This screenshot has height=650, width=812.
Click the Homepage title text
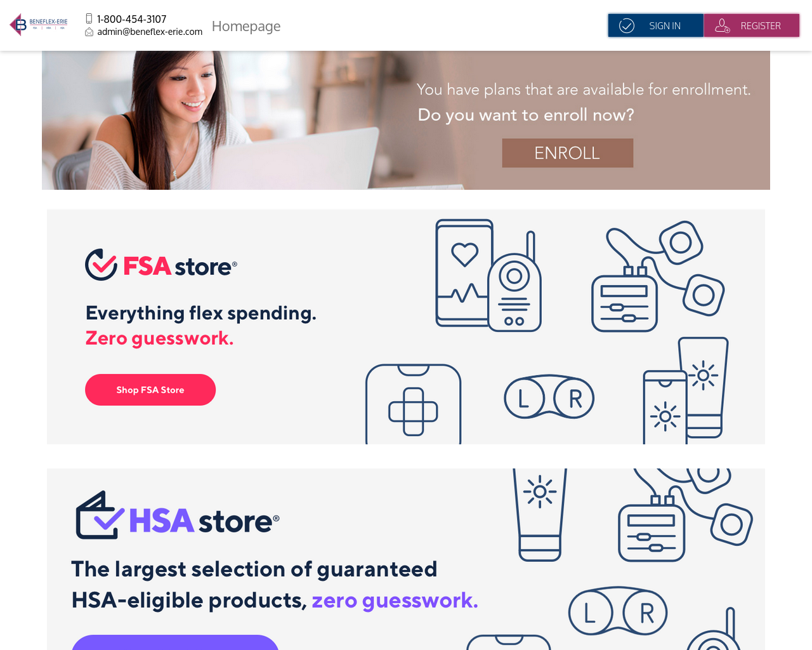[x=246, y=26]
